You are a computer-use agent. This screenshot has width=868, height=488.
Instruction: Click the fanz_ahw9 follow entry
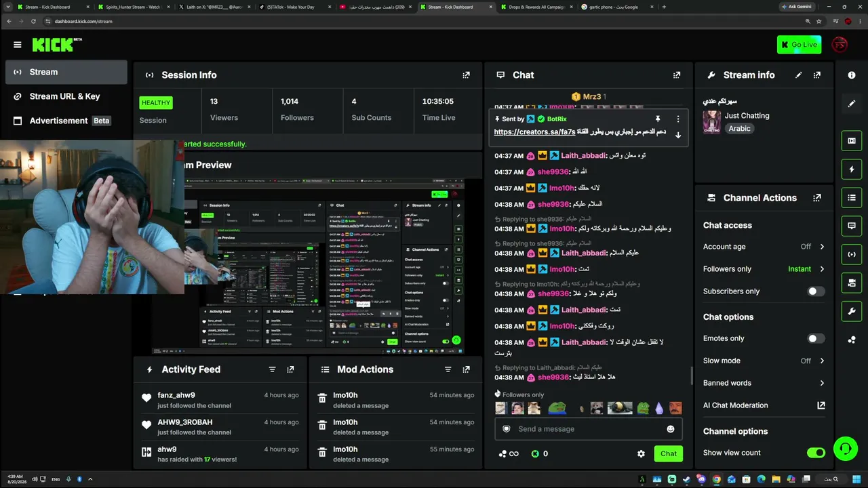[220, 400]
